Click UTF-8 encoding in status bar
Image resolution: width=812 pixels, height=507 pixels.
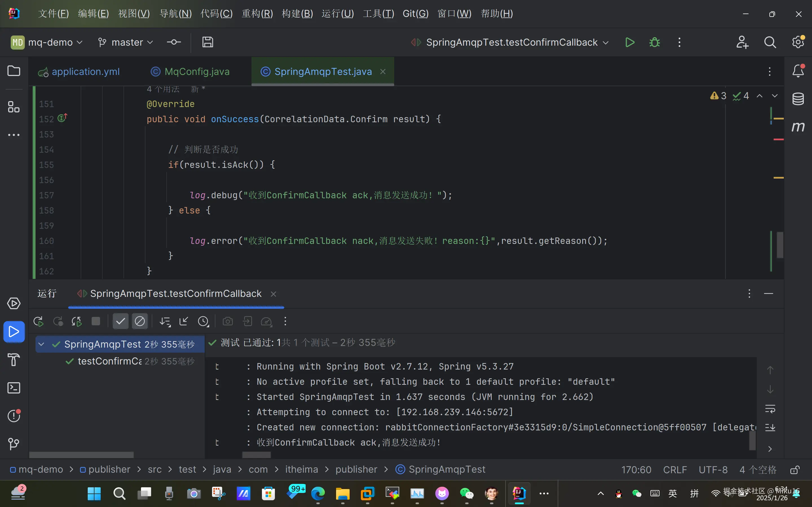tap(713, 470)
